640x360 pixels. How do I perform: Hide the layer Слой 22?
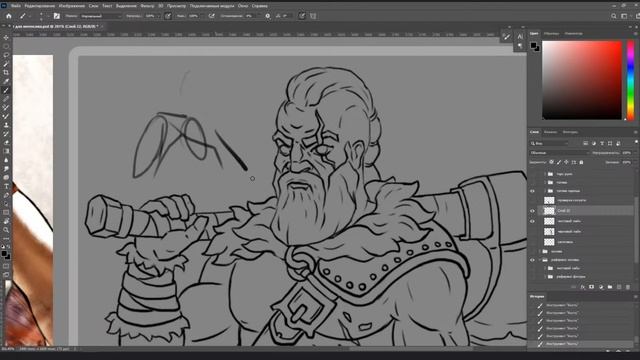[532, 211]
